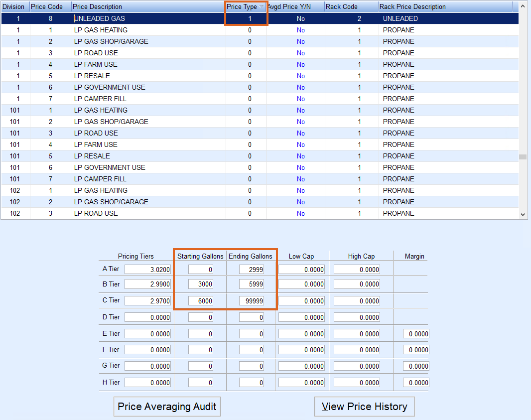Click H Tier High Cap field
531x420 pixels.
click(357, 383)
